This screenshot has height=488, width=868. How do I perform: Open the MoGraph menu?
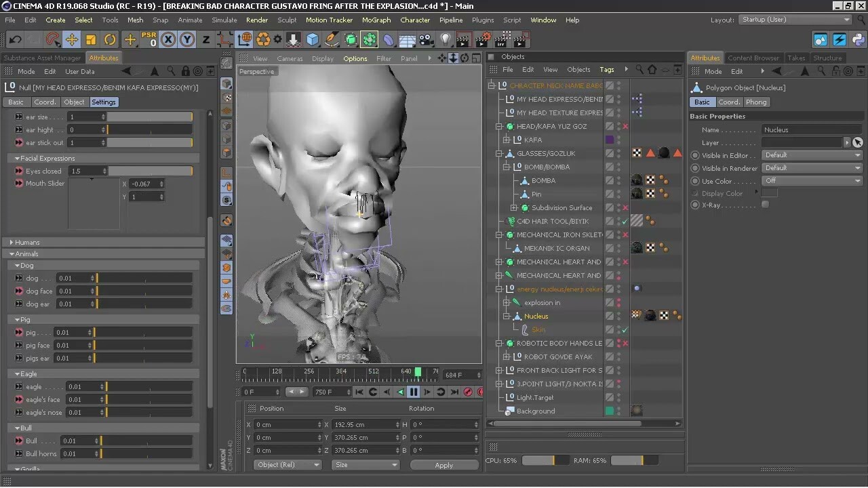376,20
